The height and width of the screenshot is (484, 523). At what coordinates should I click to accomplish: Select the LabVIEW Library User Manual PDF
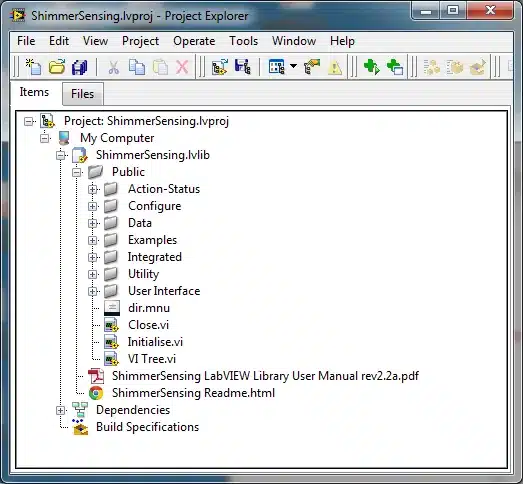click(265, 376)
